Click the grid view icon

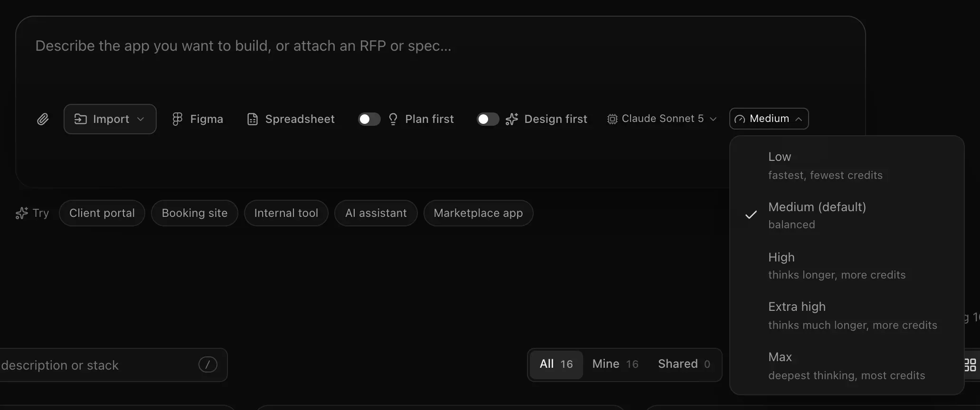tap(970, 364)
